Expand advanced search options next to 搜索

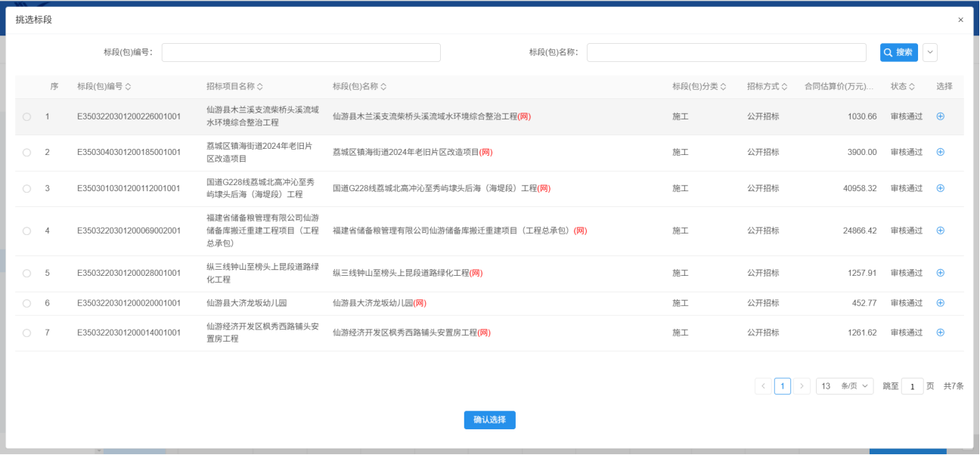pyautogui.click(x=930, y=52)
